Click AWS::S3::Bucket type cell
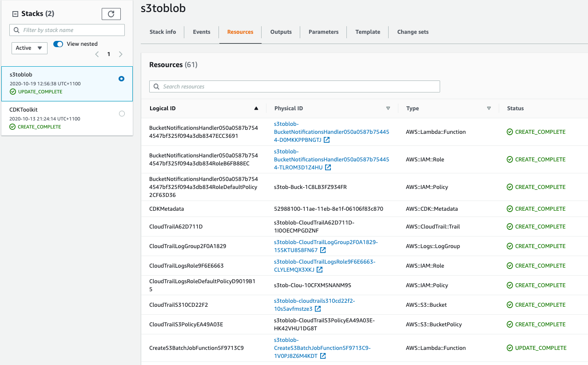 tap(426, 305)
